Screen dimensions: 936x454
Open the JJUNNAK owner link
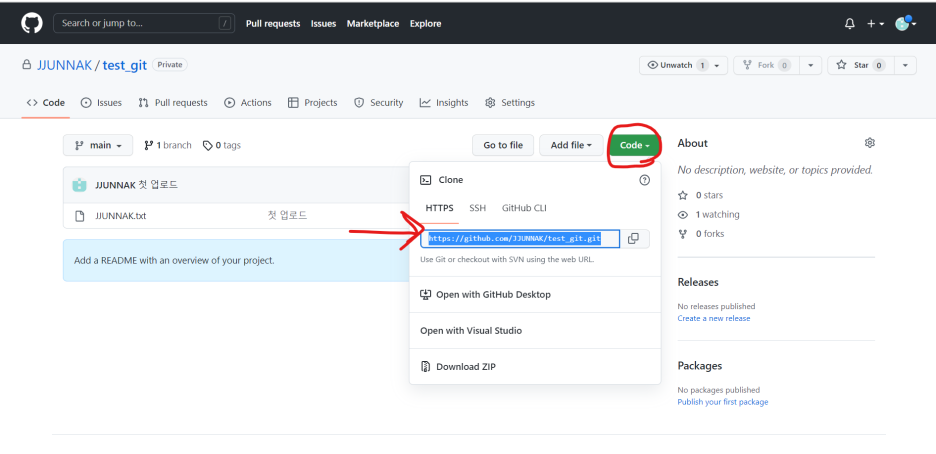[x=64, y=65]
